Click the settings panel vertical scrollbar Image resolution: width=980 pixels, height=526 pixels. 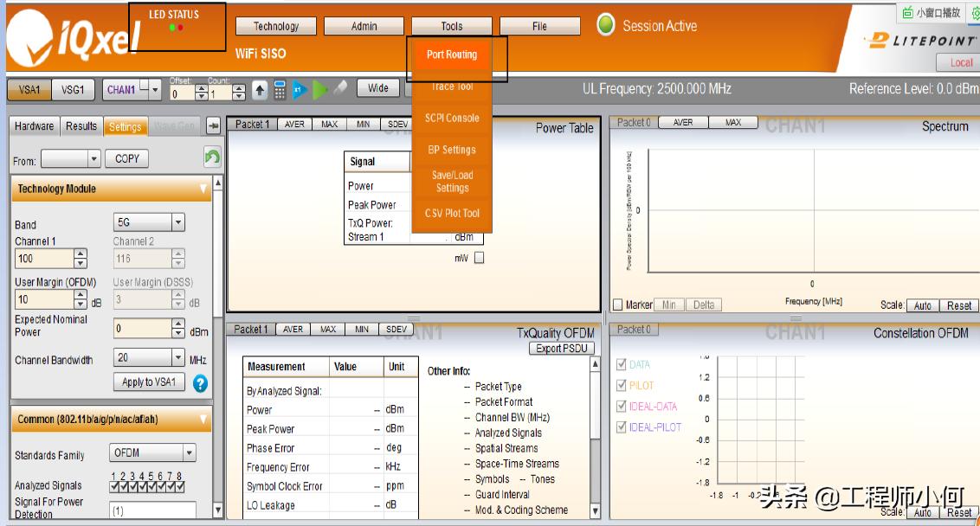(217, 256)
